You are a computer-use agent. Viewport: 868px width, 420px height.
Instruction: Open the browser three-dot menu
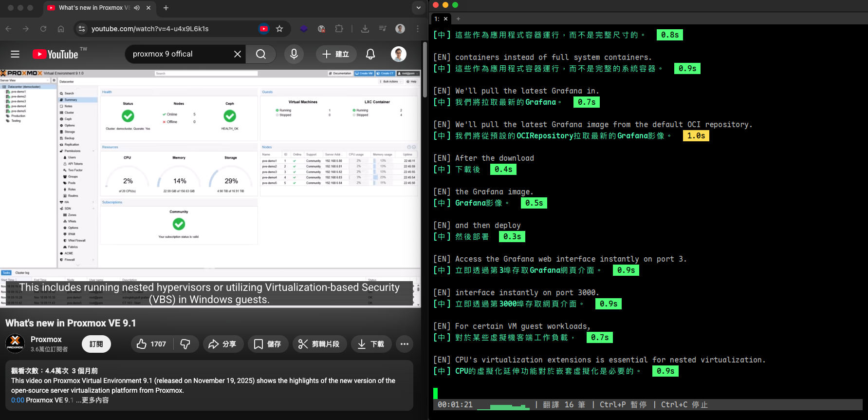(x=418, y=29)
